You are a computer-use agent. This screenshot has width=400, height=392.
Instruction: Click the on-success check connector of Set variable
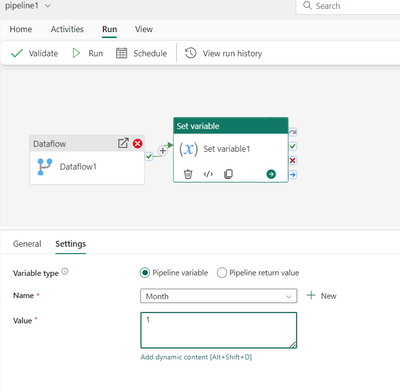(x=293, y=146)
